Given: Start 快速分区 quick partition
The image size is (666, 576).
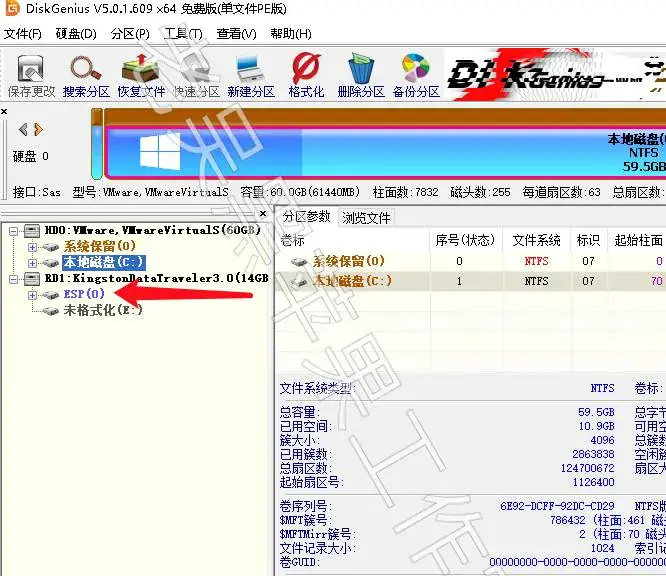Looking at the screenshot, I should point(196,76).
